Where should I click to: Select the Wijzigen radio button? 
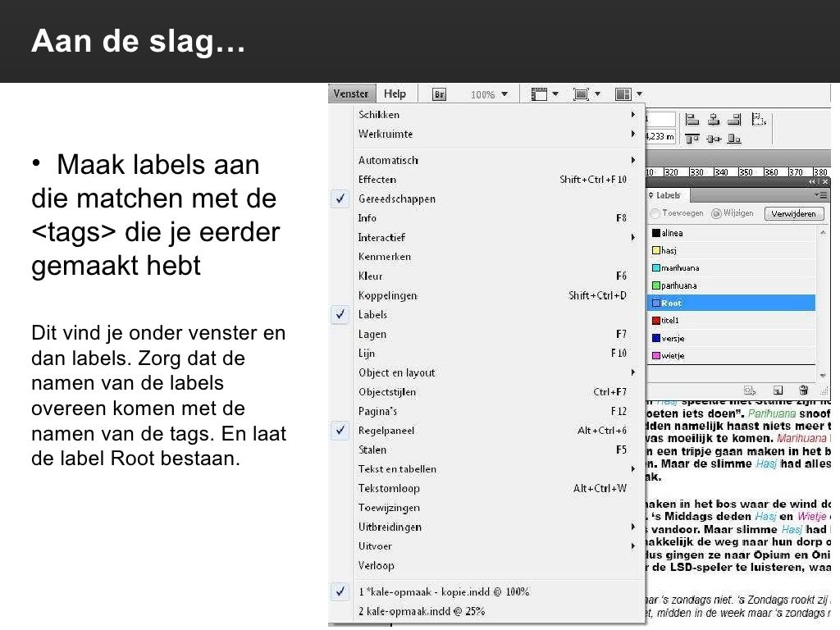click(x=715, y=214)
